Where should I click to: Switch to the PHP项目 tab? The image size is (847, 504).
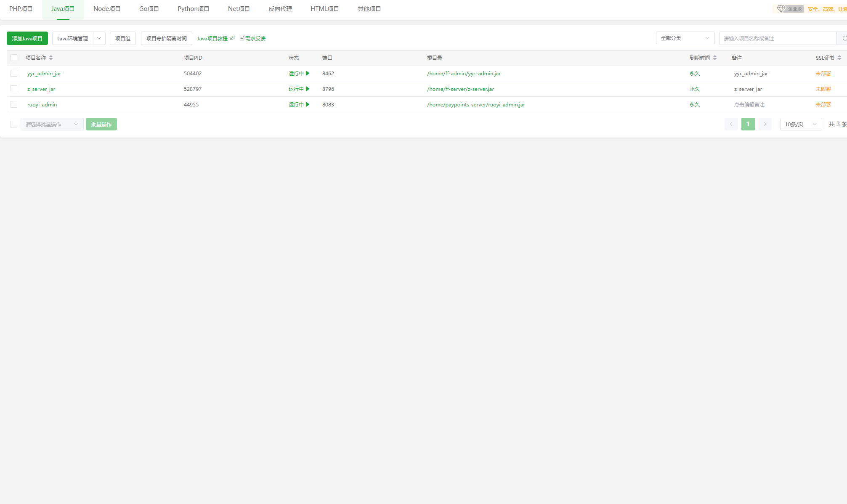(21, 9)
